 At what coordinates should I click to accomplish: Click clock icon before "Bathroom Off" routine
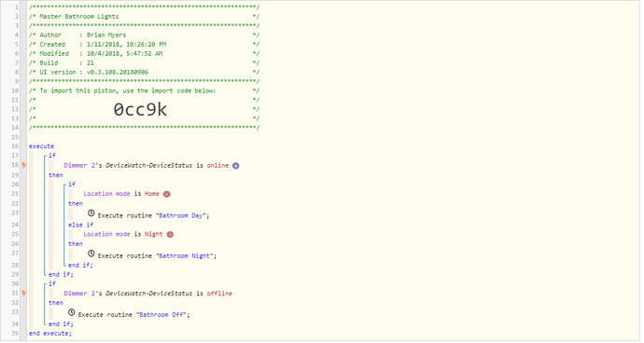[72, 312]
